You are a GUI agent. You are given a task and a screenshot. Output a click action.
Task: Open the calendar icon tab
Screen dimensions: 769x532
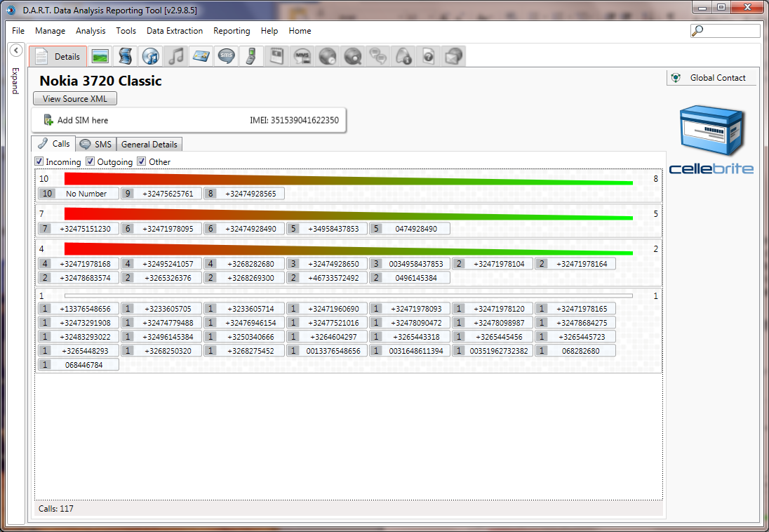(x=276, y=56)
